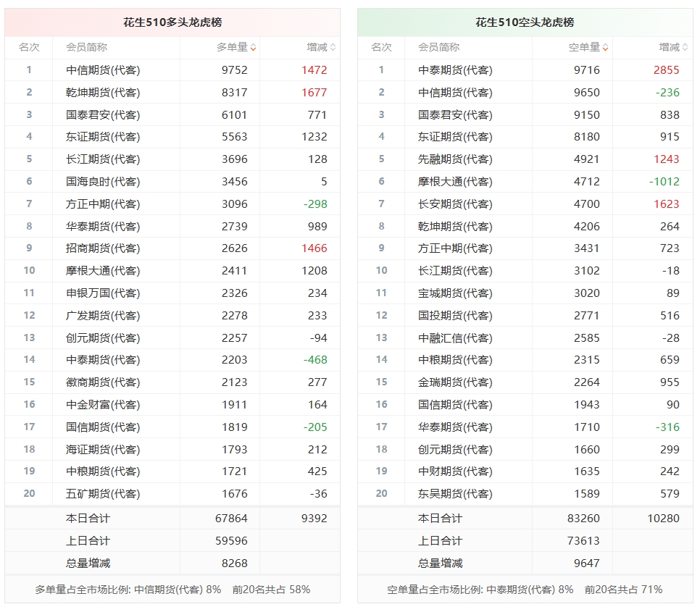
Task: Click 招商期货(代客) row name
Action: (103, 248)
